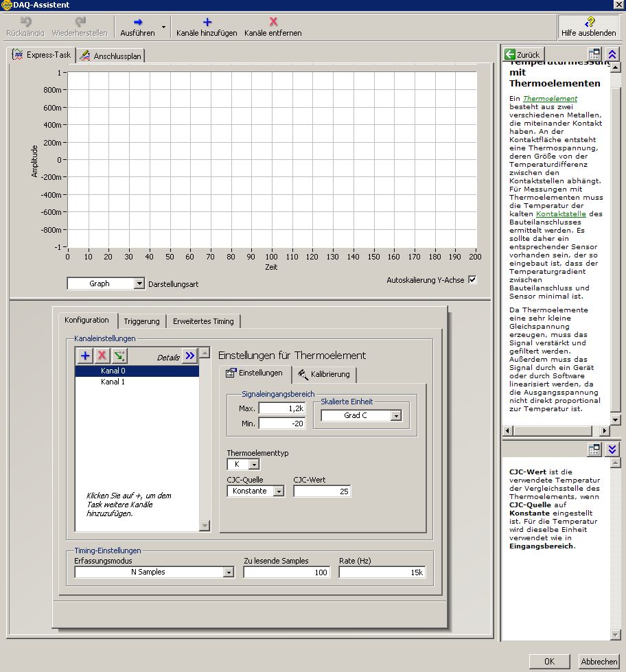Select Kanal 1 in channel list
The image size is (626, 672).
[137, 382]
